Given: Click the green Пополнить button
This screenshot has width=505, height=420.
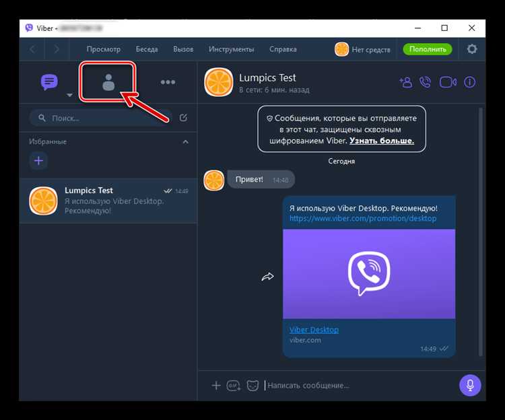Looking at the screenshot, I should (428, 49).
